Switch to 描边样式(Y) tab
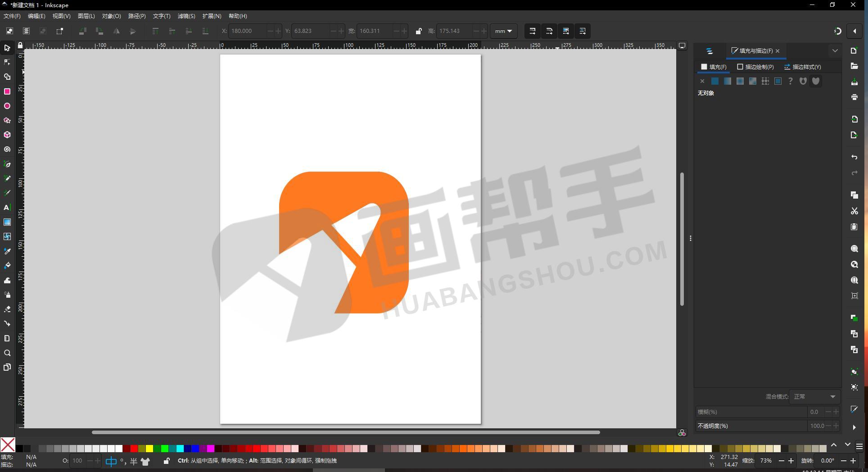This screenshot has width=868, height=472. click(x=803, y=67)
